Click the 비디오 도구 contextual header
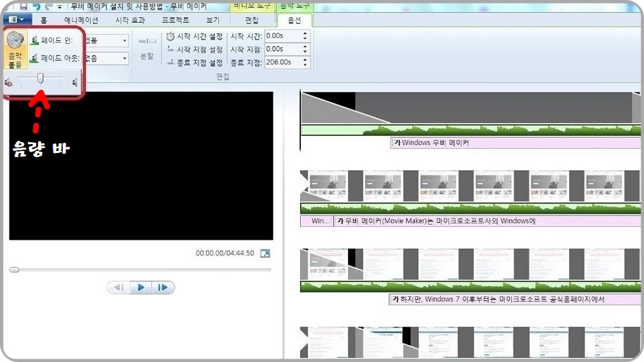The image size is (644, 362). [252, 5]
